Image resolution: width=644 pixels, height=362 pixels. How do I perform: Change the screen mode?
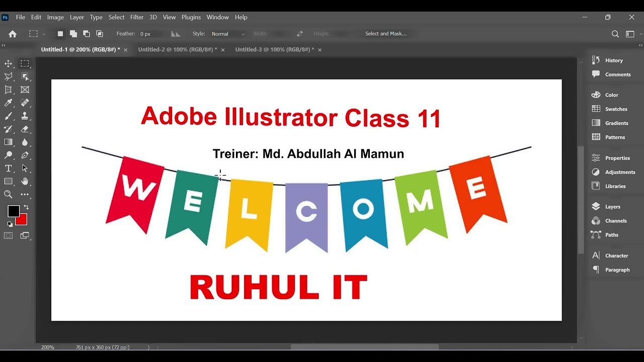click(x=25, y=235)
